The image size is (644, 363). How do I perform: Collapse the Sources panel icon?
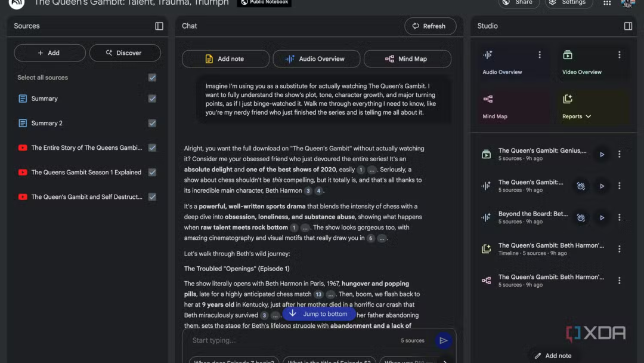(159, 26)
